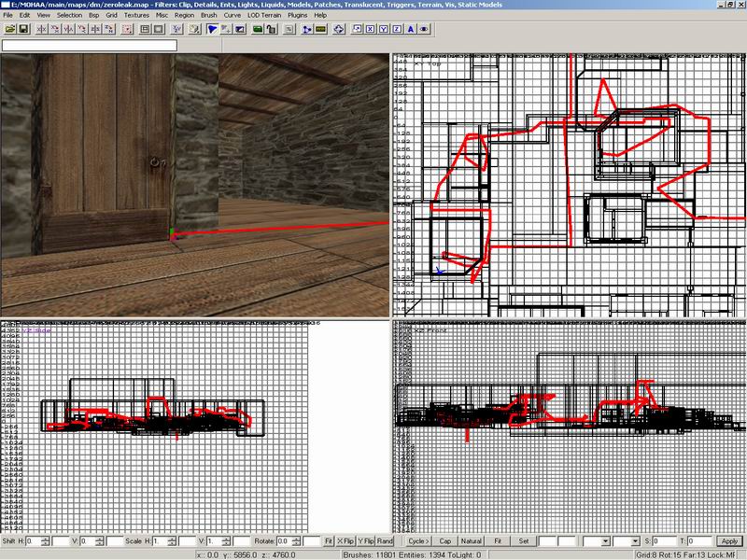This screenshot has height=560, width=747.
Task: Click the Y Flip button
Action: (x=365, y=541)
